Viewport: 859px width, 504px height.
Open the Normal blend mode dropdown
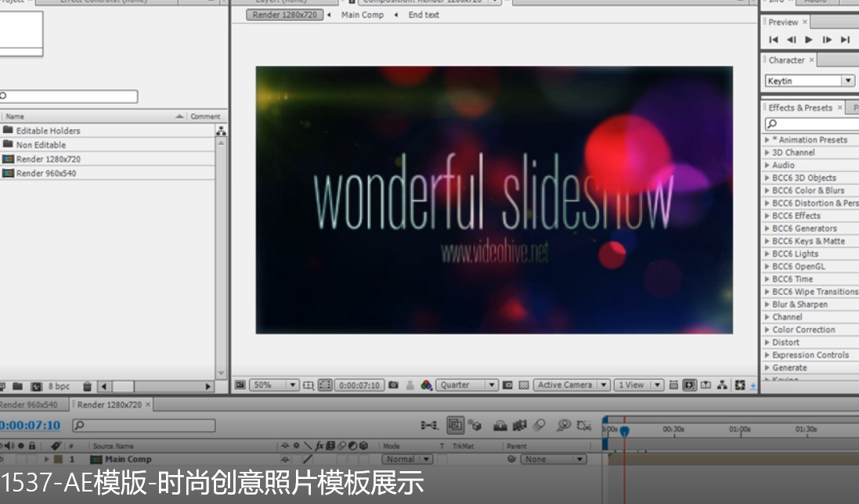click(x=407, y=459)
